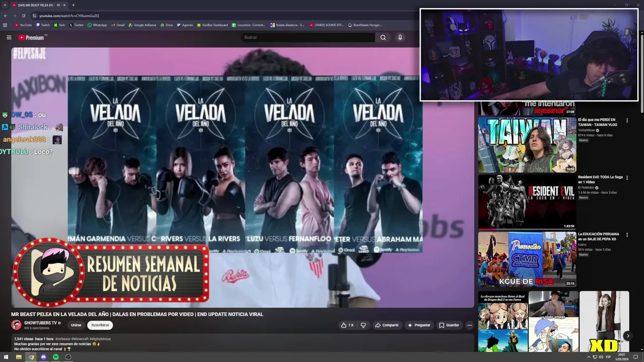Click the #mrbeast hashtag

[x=62, y=339]
